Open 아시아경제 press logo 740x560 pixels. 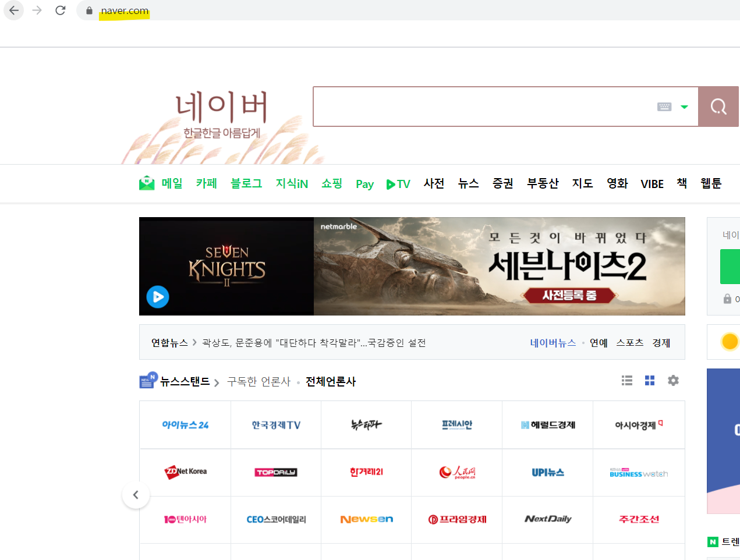coord(639,425)
